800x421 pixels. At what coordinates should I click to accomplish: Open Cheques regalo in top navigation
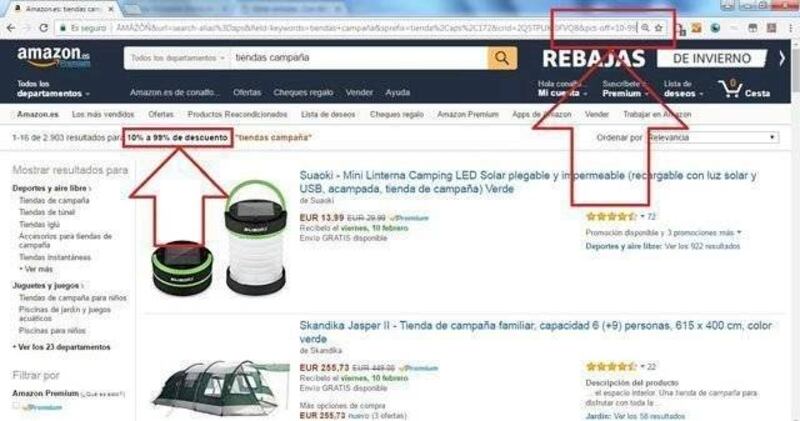(x=303, y=92)
